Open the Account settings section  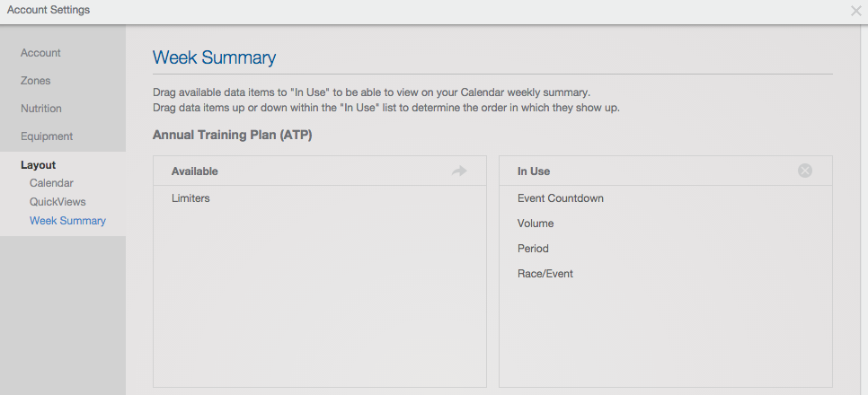[40, 53]
